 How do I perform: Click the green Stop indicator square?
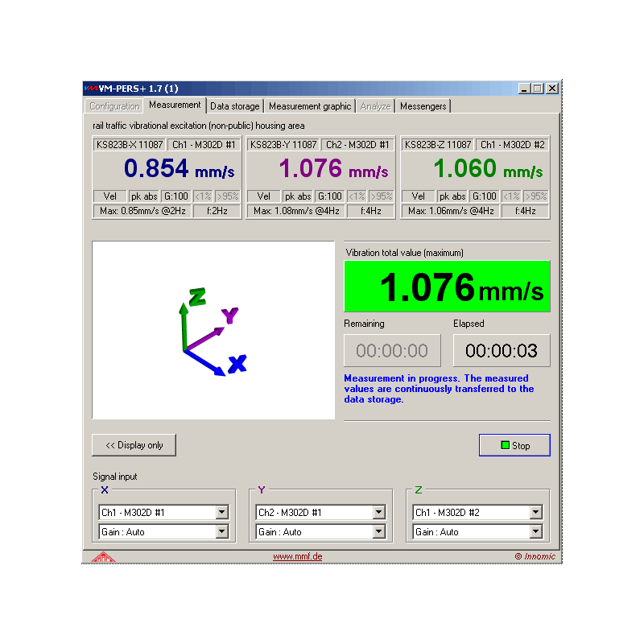click(x=505, y=445)
